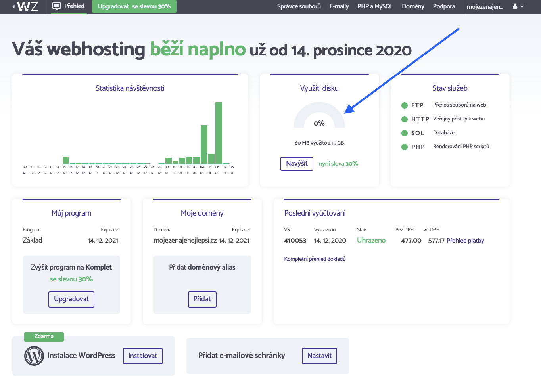Open the user account profile icon
Viewport: 541px width, 392px height.
pos(515,6)
